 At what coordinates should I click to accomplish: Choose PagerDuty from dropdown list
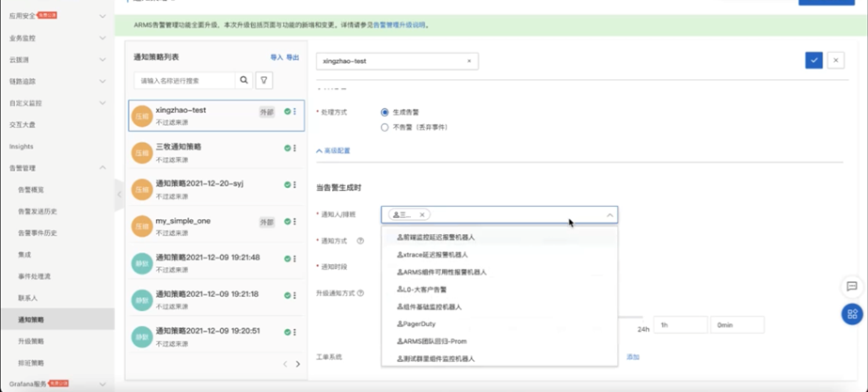tap(499, 324)
